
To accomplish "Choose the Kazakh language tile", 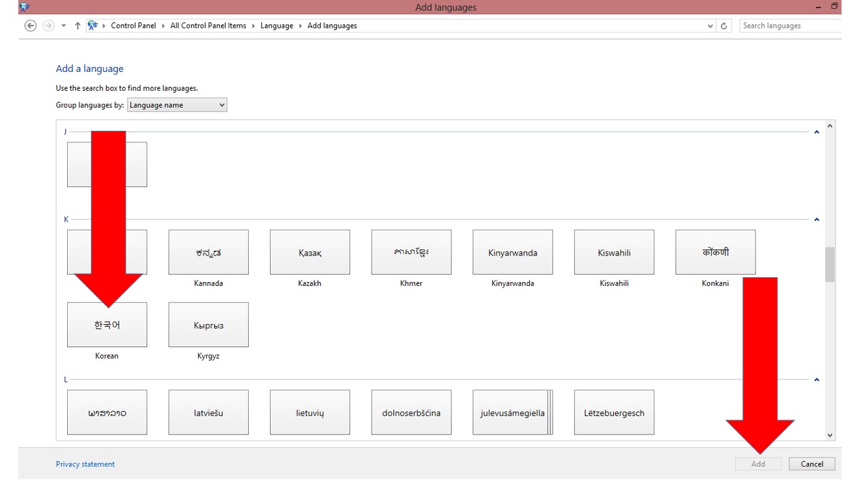I will (310, 252).
